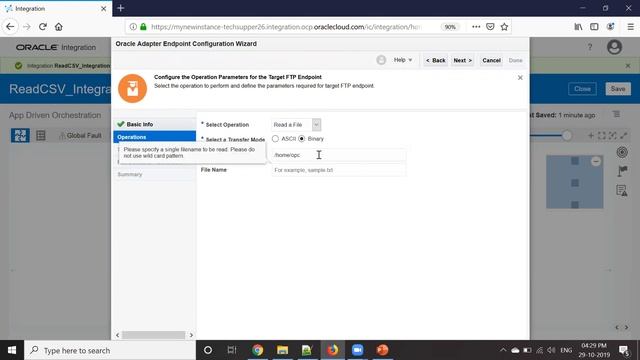640x360 pixels.
Task: Click the wizard steps horizontal scrollbar
Action: [x=154, y=335]
